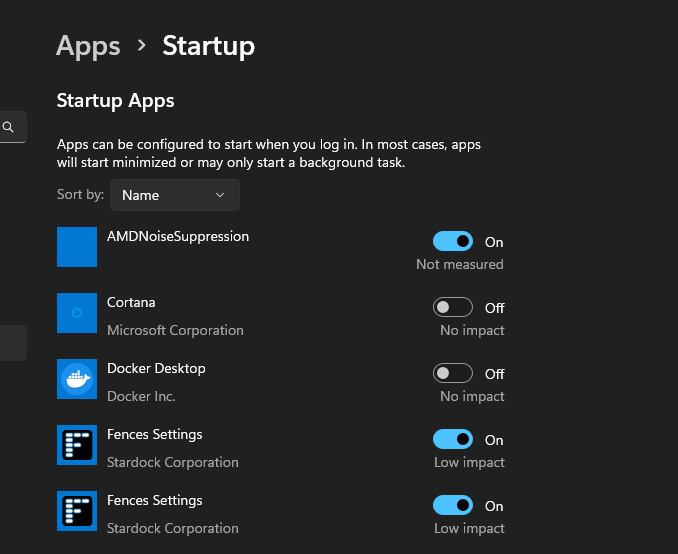Screen dimensions: 678x554
Task: Click the search magnifier icon
Action: 8,127
